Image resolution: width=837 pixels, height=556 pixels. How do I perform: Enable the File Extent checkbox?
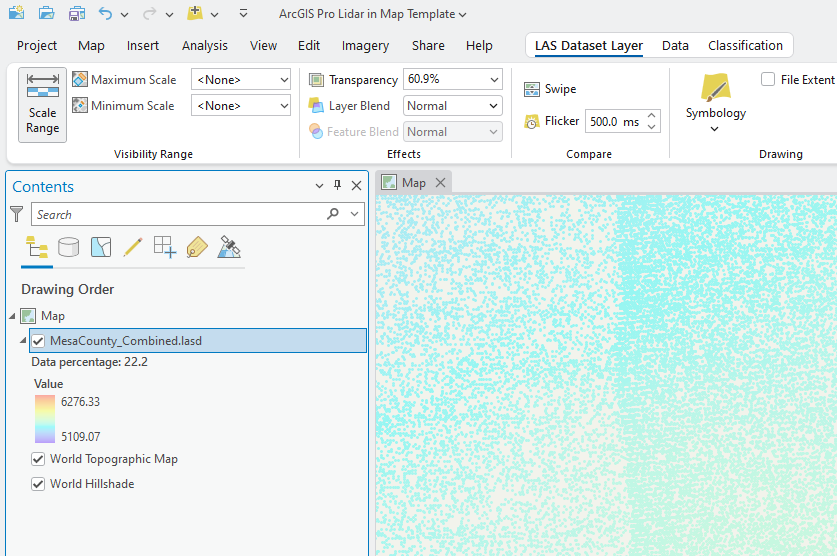point(768,80)
